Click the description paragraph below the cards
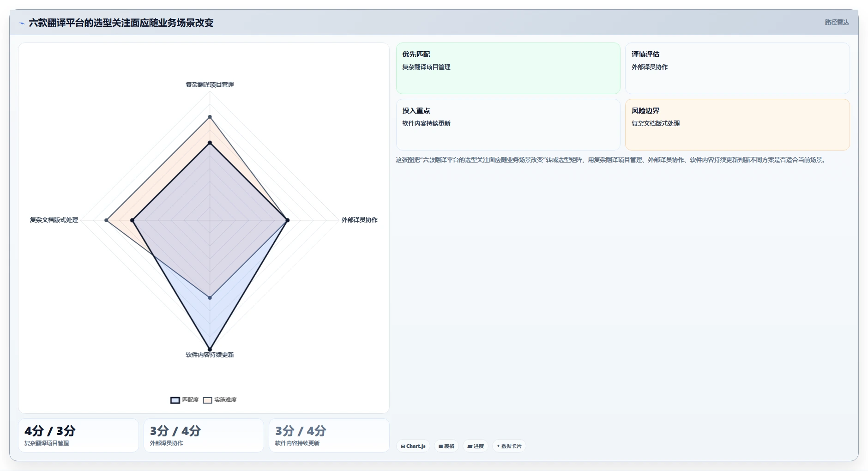The image size is (868, 471). click(611, 160)
